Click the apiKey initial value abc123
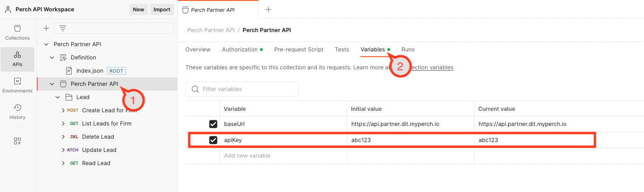This screenshot has height=192, width=644. [361, 140]
